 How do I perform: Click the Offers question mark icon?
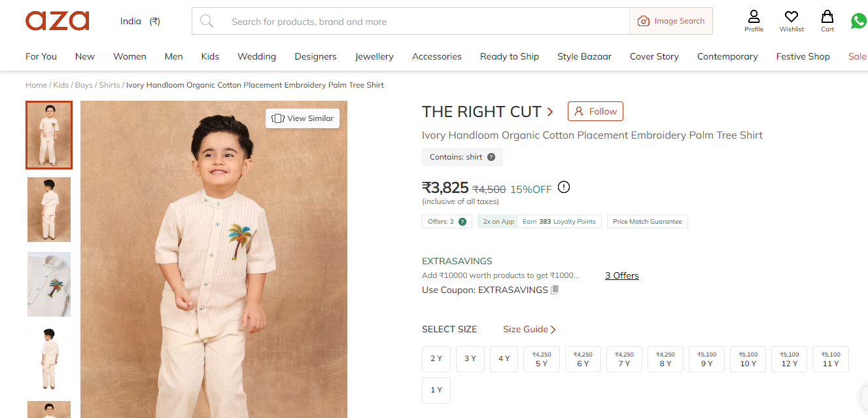(462, 222)
